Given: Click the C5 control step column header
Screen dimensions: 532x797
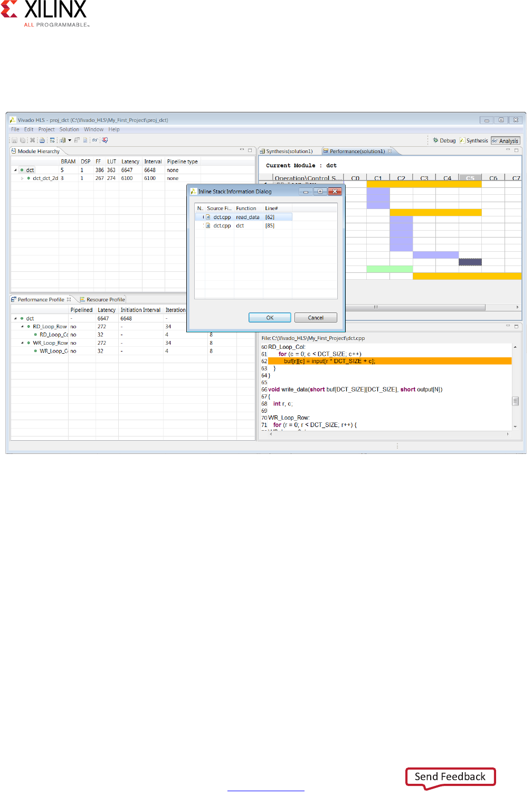Looking at the screenshot, I should [x=470, y=178].
